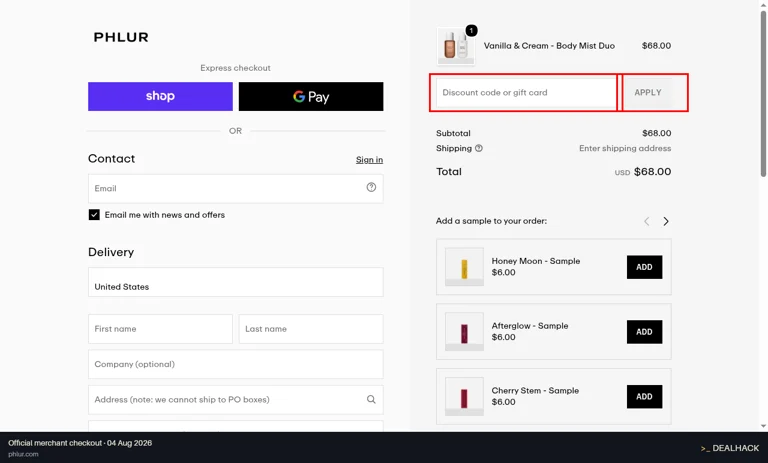Viewport: 768px width, 463px height.
Task: Click the Subtotal label
Action: point(453,133)
